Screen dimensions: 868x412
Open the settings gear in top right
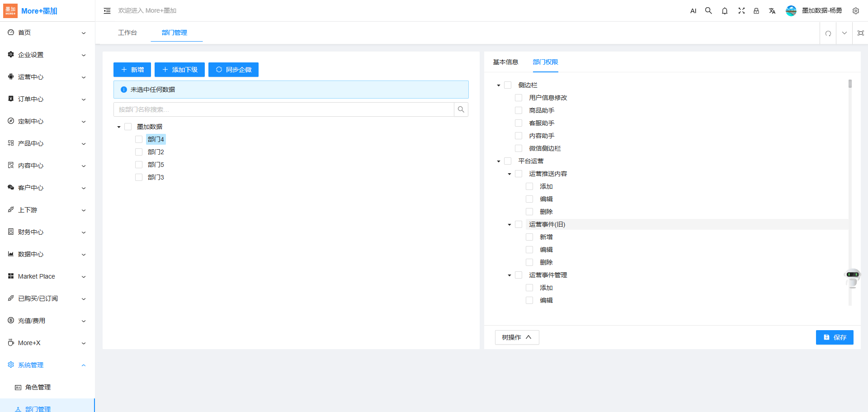tap(855, 11)
